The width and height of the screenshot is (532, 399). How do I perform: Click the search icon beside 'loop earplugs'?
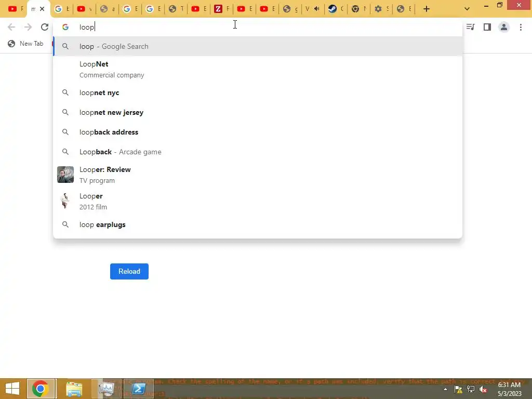(65, 224)
